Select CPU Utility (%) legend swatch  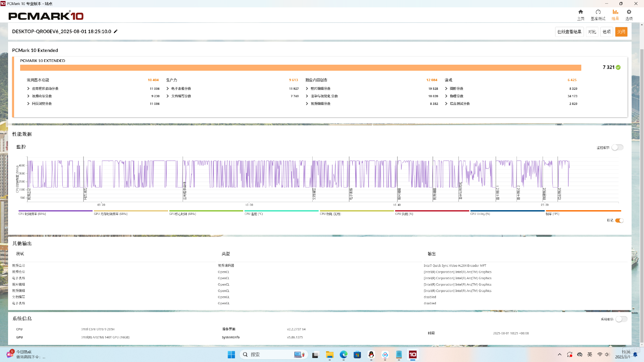[x=507, y=211]
